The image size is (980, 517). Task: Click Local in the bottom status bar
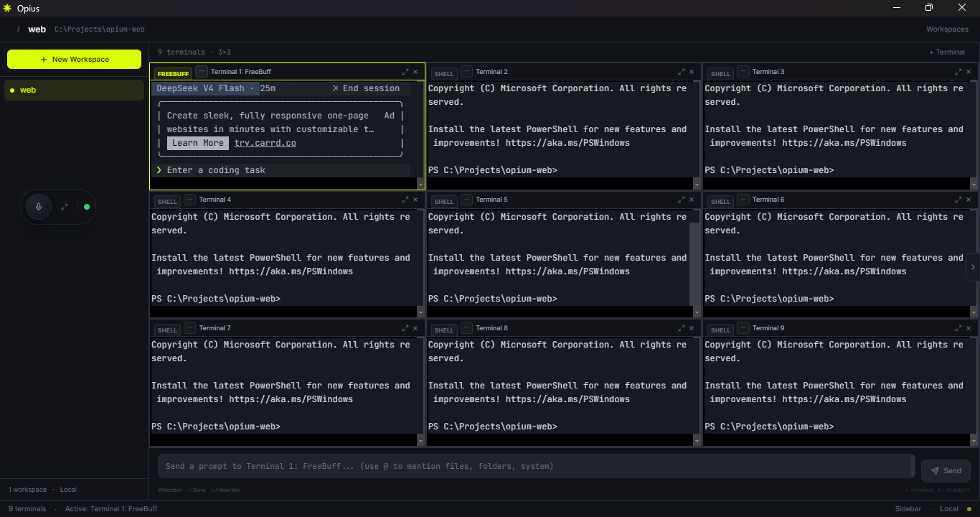coord(948,508)
